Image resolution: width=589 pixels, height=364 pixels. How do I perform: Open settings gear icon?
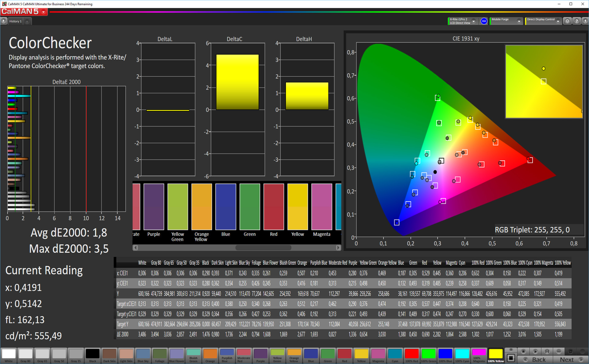[567, 21]
